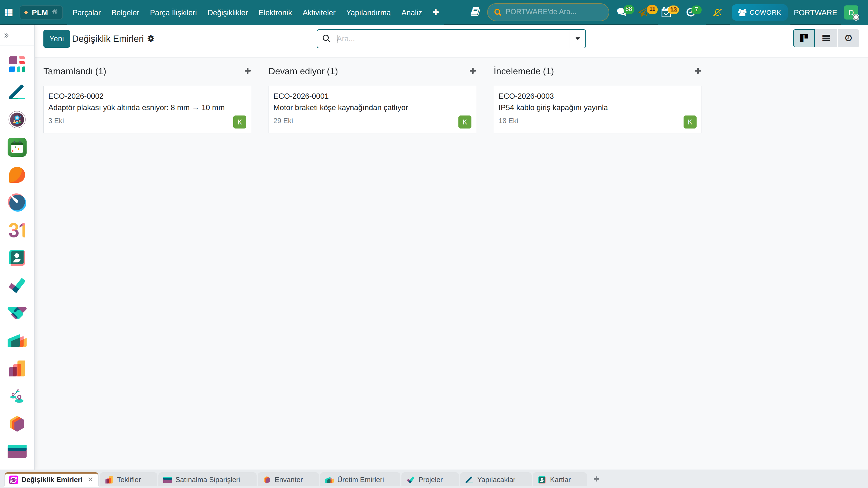Switch to list view
This screenshot has height=488, width=868.
click(826, 38)
